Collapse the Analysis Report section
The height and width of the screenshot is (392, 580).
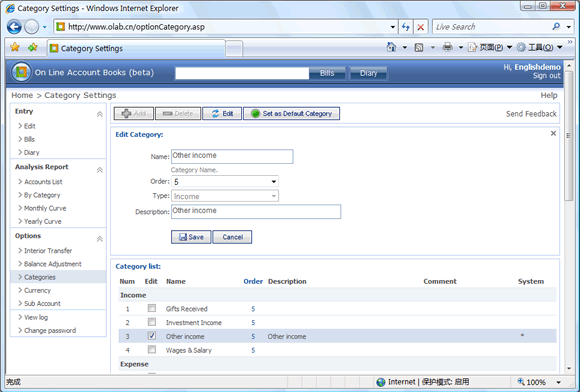[100, 170]
